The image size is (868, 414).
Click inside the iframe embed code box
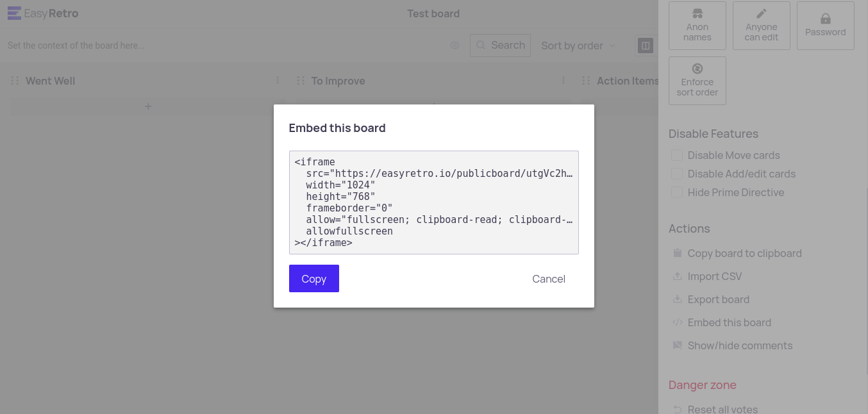coord(433,203)
